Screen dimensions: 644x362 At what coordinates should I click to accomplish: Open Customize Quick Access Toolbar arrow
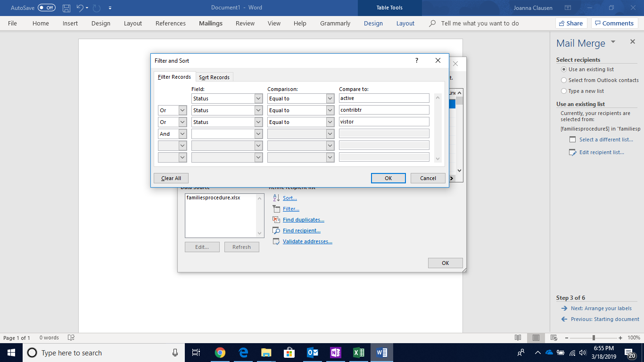tap(110, 8)
